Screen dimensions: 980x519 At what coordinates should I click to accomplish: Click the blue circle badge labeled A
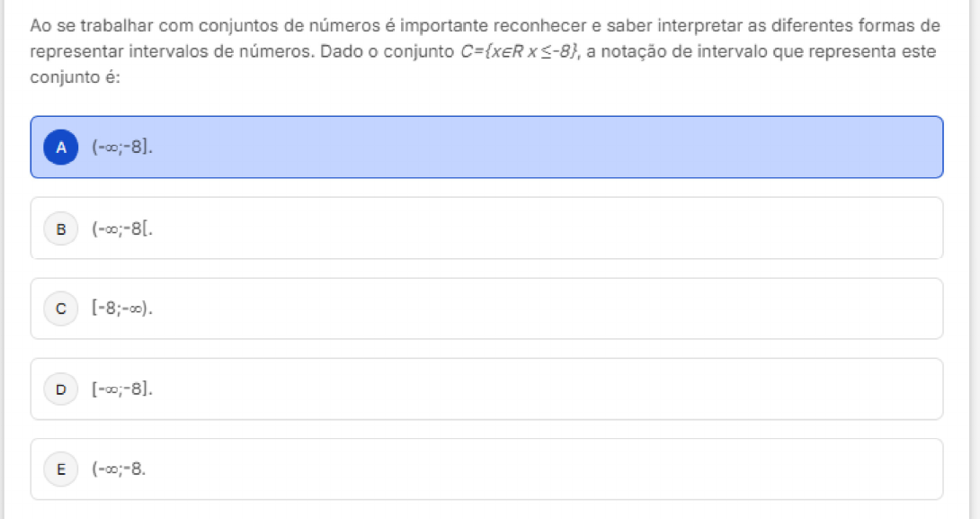[60, 148]
